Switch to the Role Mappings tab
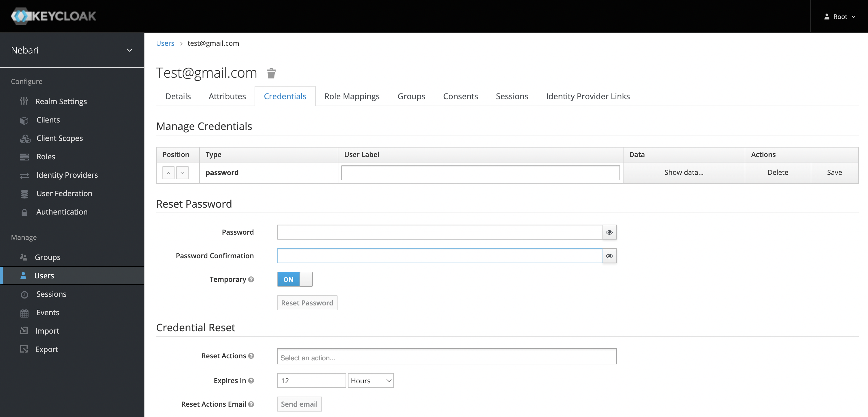Image resolution: width=868 pixels, height=417 pixels. (352, 96)
